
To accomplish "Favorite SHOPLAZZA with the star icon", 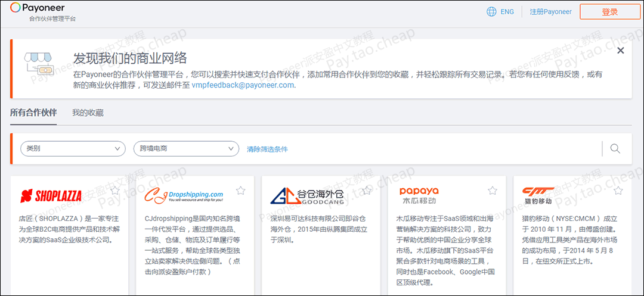I will pyautogui.click(x=116, y=190).
